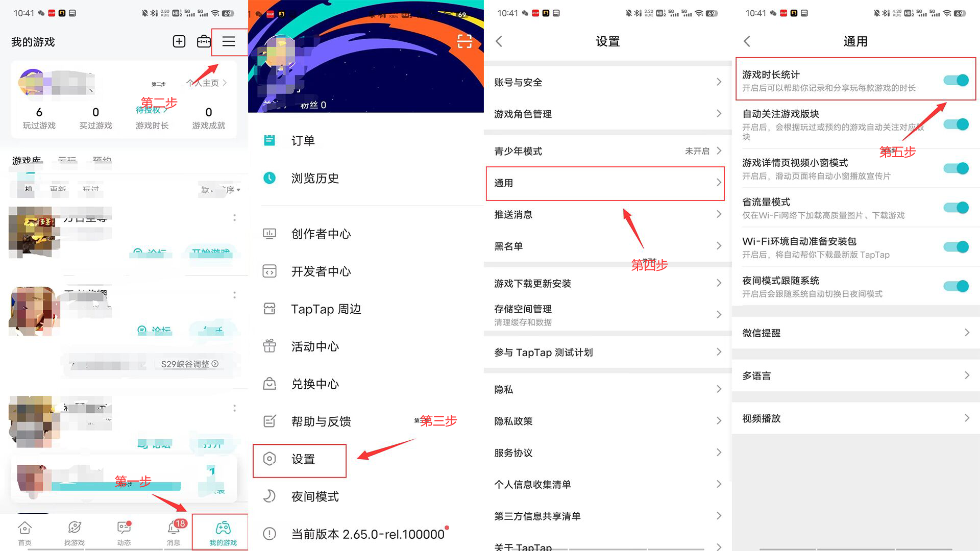Open 开发者中心 code icon
Viewport: 980px width, 551px height.
click(x=269, y=271)
